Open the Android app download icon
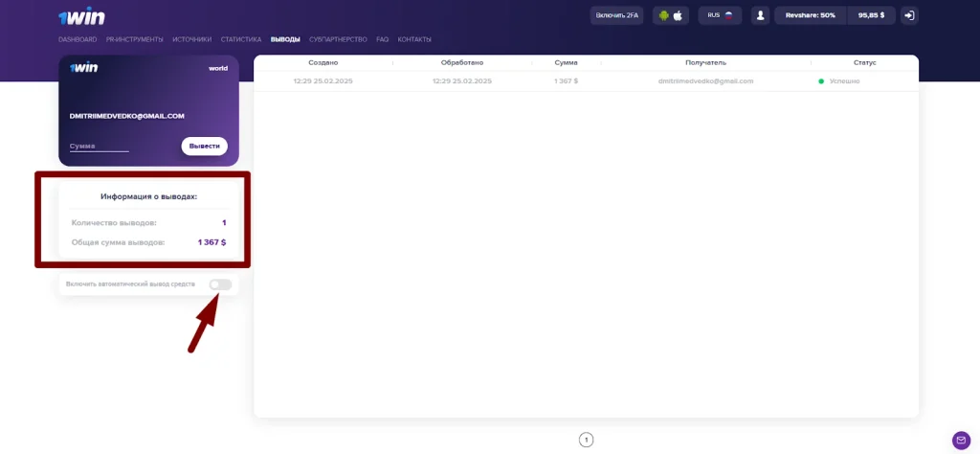Image resolution: width=980 pixels, height=454 pixels. tap(664, 15)
